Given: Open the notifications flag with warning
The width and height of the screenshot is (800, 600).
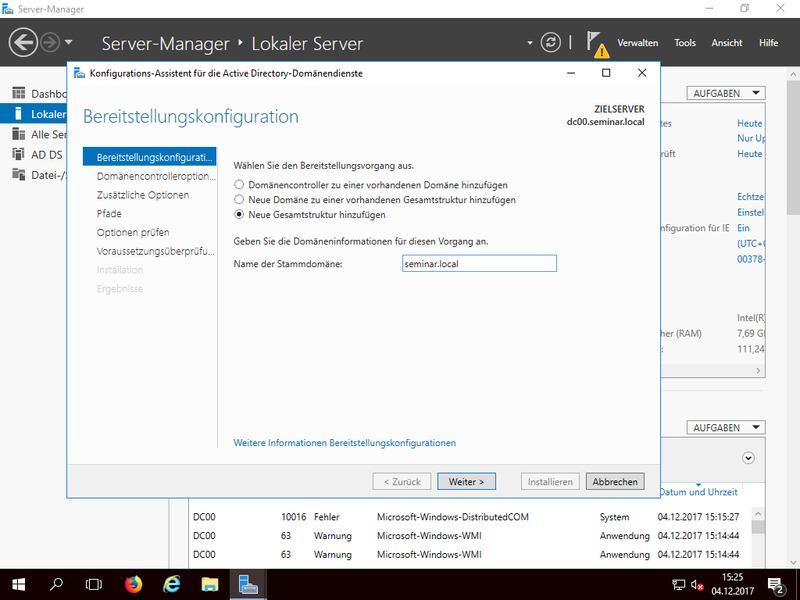Looking at the screenshot, I should click(x=597, y=44).
